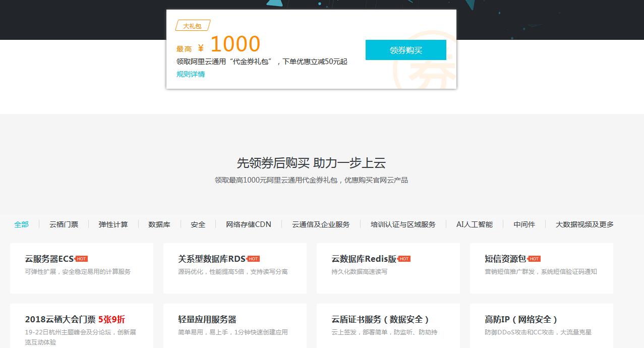The image size is (644, 348).
Task: Open the 云盾证书服务（数据安全）card title
Action: 381,319
